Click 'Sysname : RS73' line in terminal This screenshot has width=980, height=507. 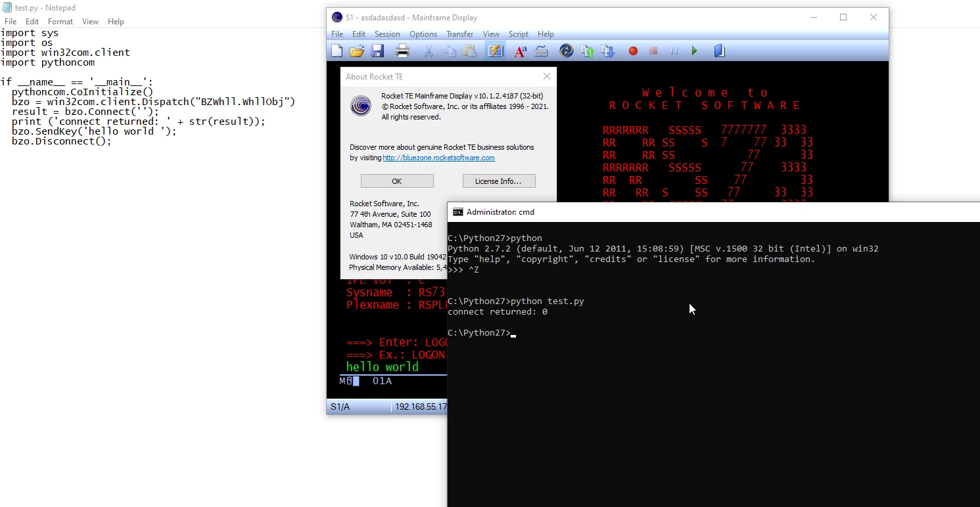[x=396, y=292]
